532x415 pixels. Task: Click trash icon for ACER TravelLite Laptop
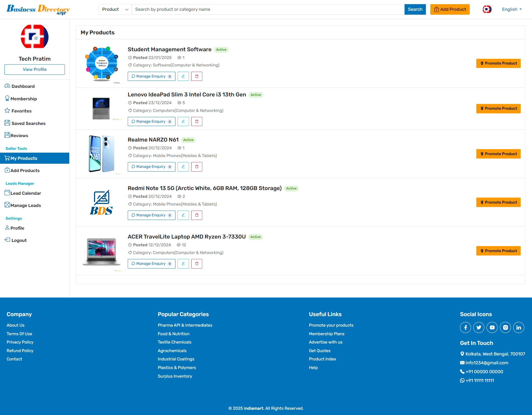pyautogui.click(x=197, y=264)
